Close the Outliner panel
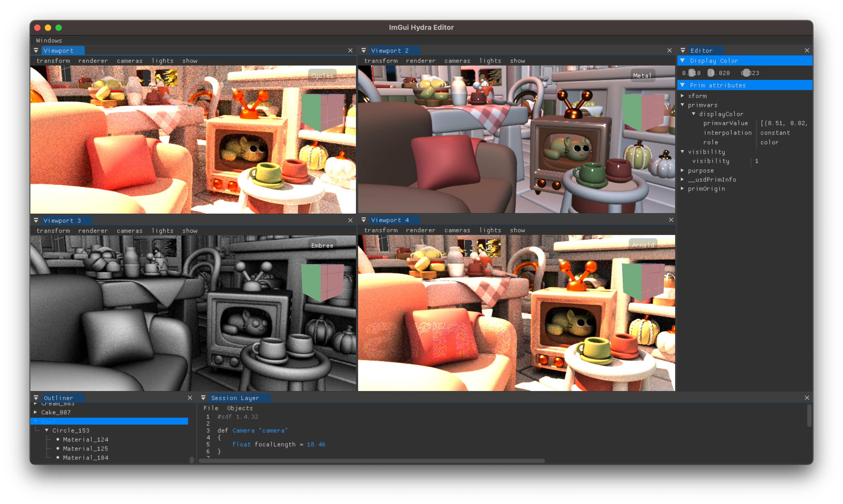Image resolution: width=843 pixels, height=504 pixels. point(190,398)
